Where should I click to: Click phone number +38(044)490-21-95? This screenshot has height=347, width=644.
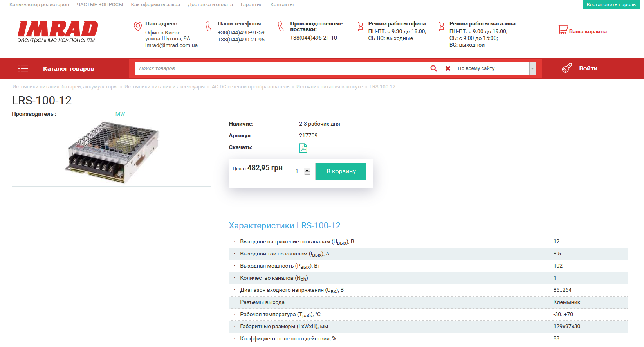[x=241, y=40]
